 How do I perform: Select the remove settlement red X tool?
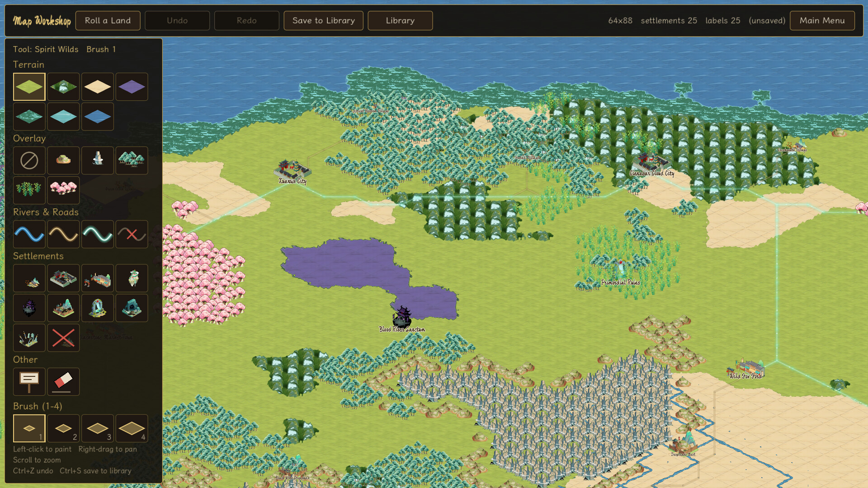pyautogui.click(x=63, y=338)
